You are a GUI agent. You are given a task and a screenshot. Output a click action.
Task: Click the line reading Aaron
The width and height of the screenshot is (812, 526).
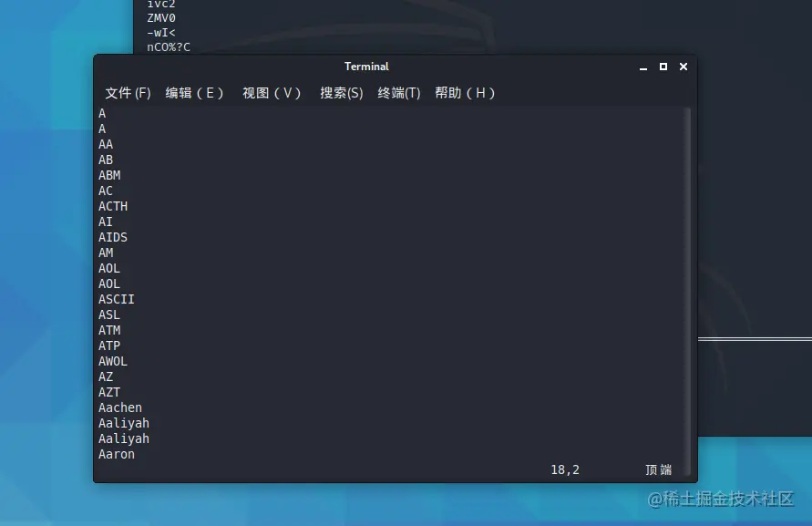[117, 455]
